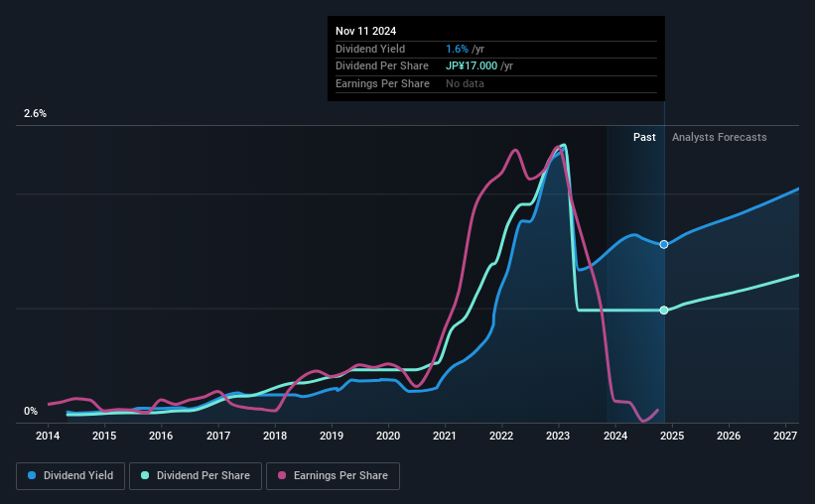Click the pink Earnings Per Share legend dot
The width and height of the screenshot is (815, 504).
point(282,475)
